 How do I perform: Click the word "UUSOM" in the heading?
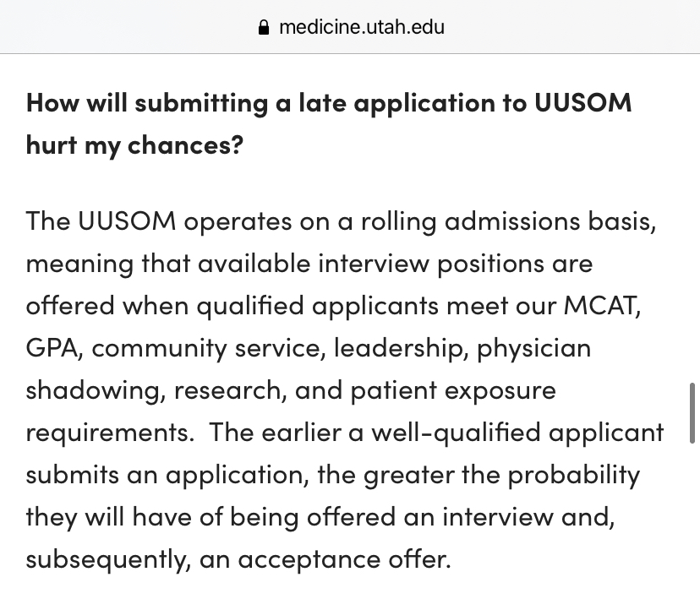tap(582, 103)
